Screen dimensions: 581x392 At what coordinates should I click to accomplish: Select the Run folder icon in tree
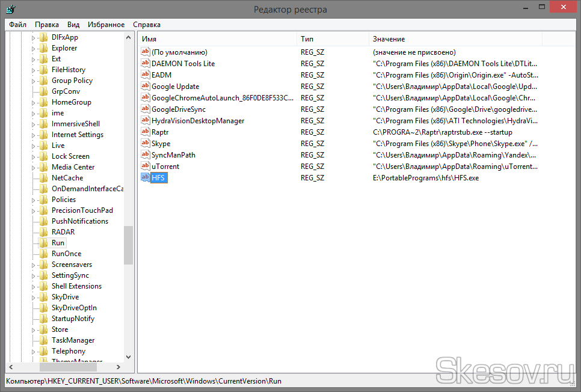click(x=43, y=243)
